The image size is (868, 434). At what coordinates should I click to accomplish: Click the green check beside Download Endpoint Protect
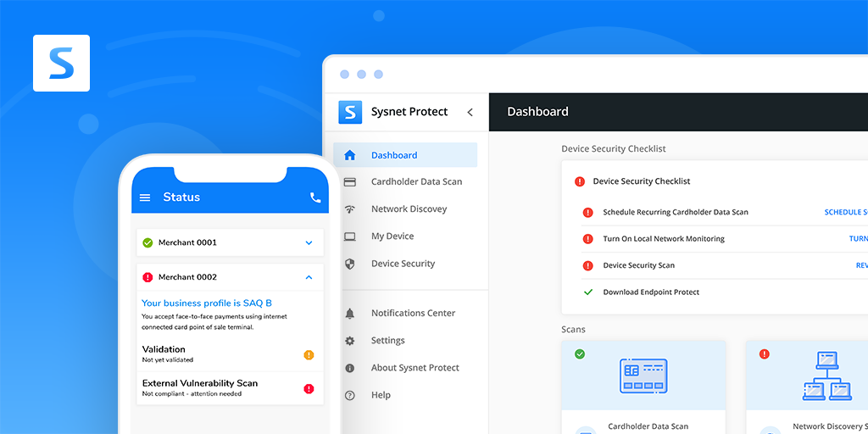click(587, 292)
